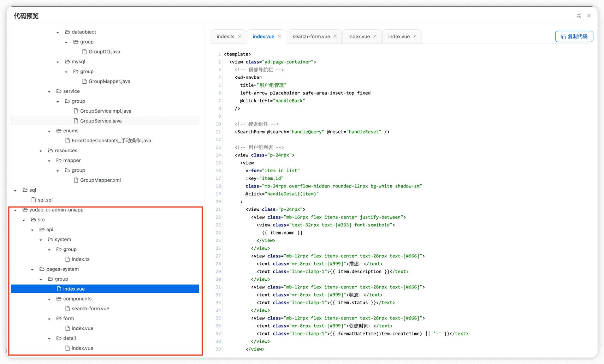Toggle the components folder expand arrow
This screenshot has width=604, height=364.
[x=49, y=299]
